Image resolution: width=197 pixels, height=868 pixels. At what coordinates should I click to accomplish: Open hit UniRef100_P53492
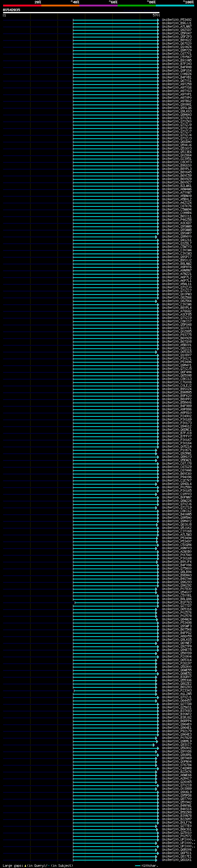[x=177, y=20]
